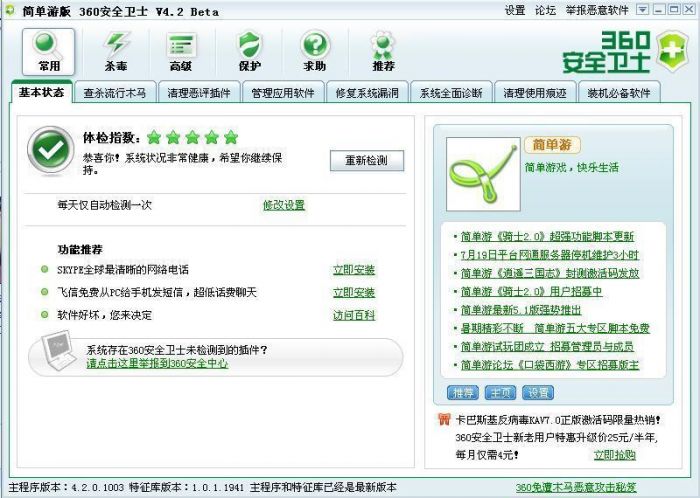Click the 360安全卫士 green cross logo
This screenshot has height=498, width=700.
673,51
